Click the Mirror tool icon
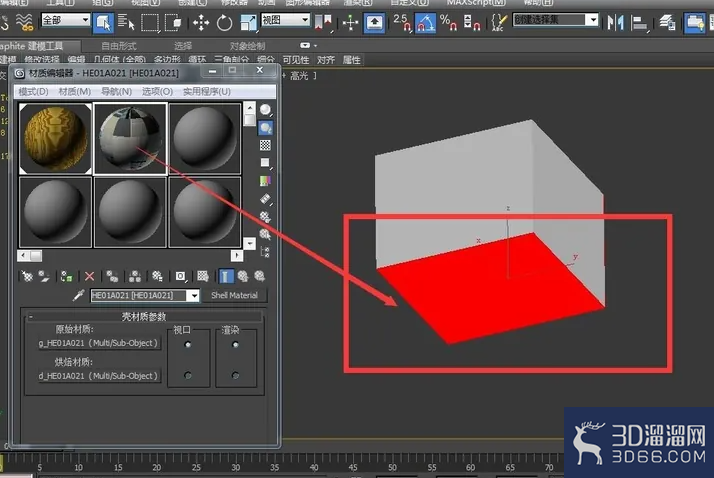 pyautogui.click(x=616, y=22)
